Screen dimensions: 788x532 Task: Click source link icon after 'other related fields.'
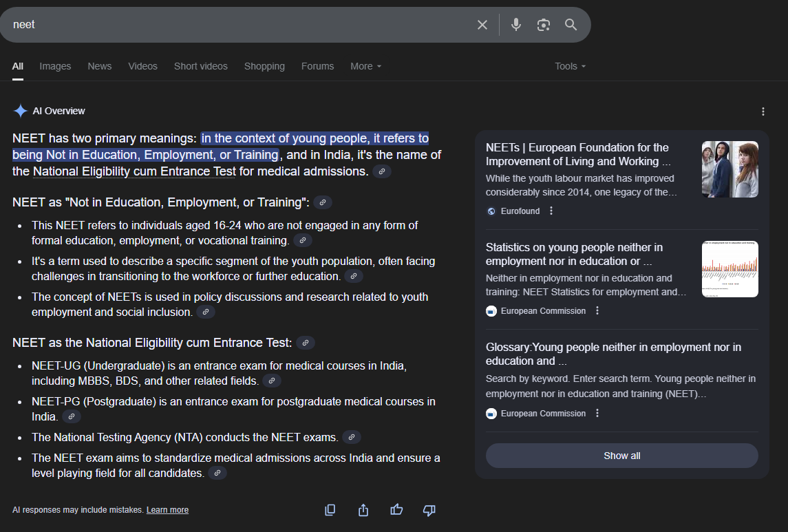pos(271,381)
